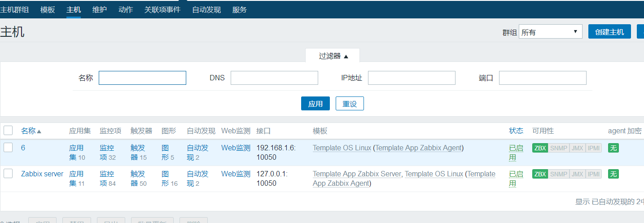Image resolution: width=644 pixels, height=223 pixels.
Task: Click the IP地址 filter input field
Action: coord(412,78)
